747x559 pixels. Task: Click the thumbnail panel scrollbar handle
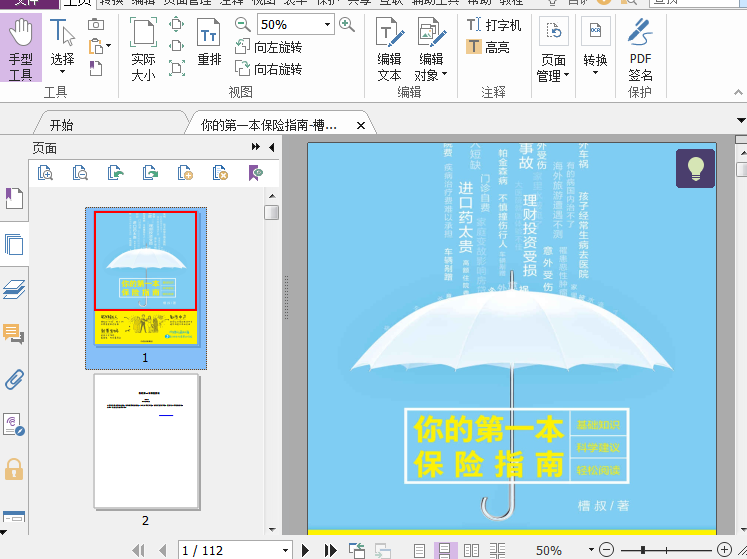coord(272,212)
